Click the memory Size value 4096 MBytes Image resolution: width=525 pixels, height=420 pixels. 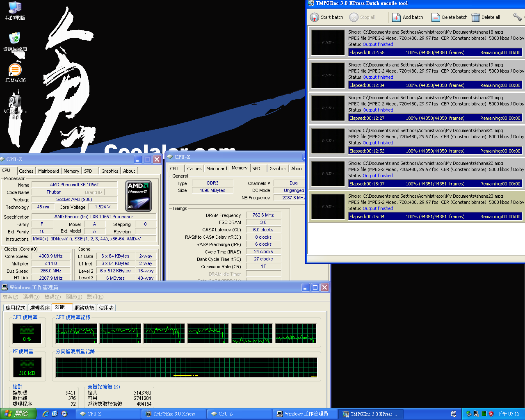pyautogui.click(x=213, y=190)
